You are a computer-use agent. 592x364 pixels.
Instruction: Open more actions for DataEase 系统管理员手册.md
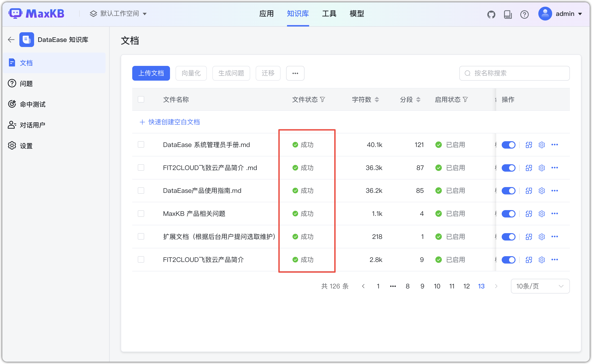(x=555, y=145)
